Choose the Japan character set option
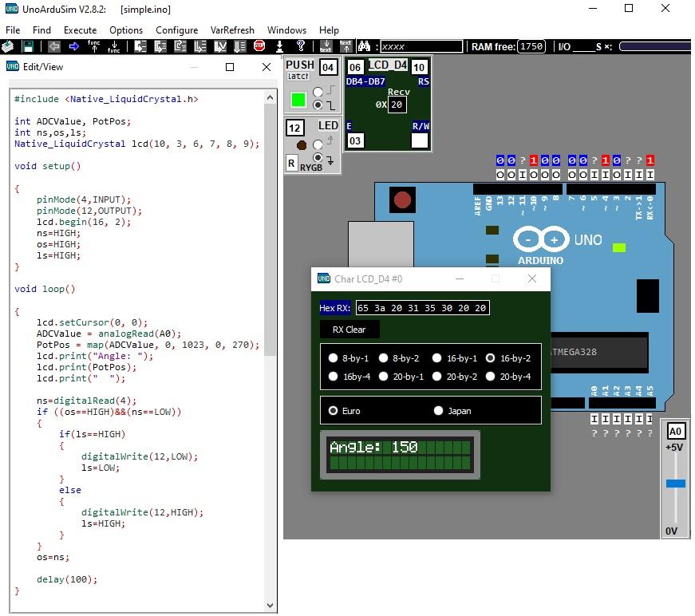Viewport: 695px width, 616px height. tap(438, 411)
